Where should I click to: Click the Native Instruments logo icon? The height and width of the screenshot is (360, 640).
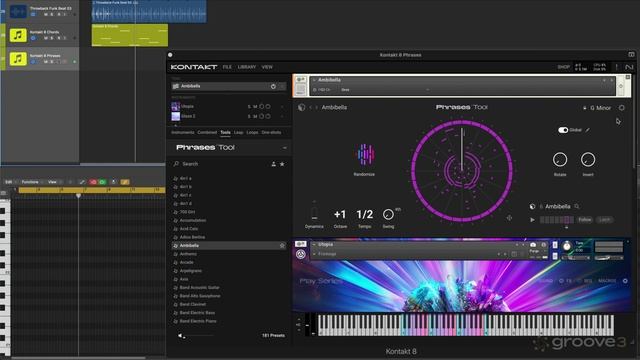click(x=629, y=67)
